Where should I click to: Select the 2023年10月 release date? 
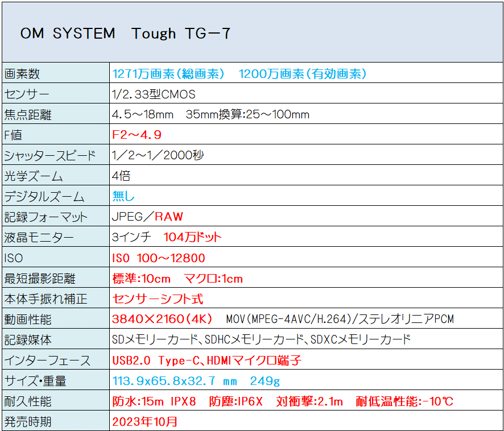tap(144, 421)
